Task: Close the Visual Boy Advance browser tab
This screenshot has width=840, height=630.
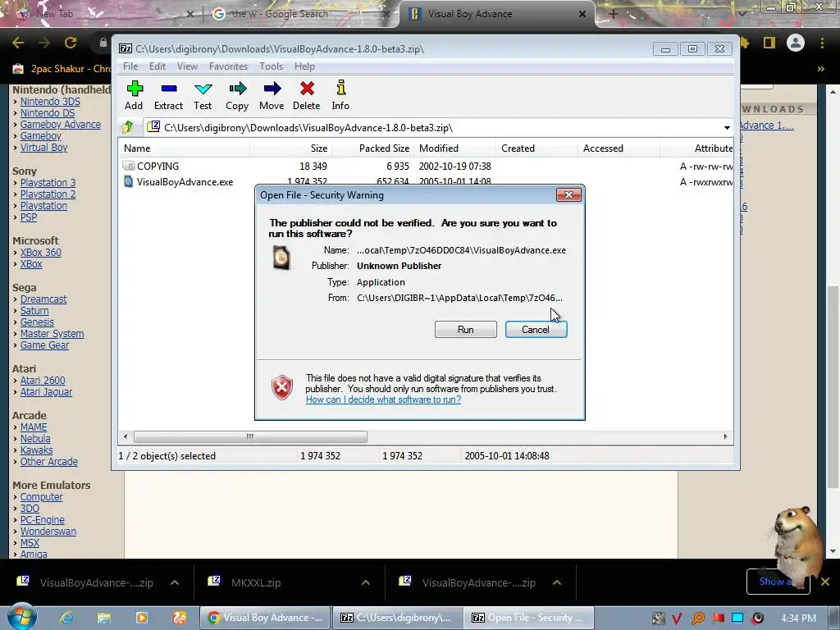Action: pyautogui.click(x=582, y=14)
